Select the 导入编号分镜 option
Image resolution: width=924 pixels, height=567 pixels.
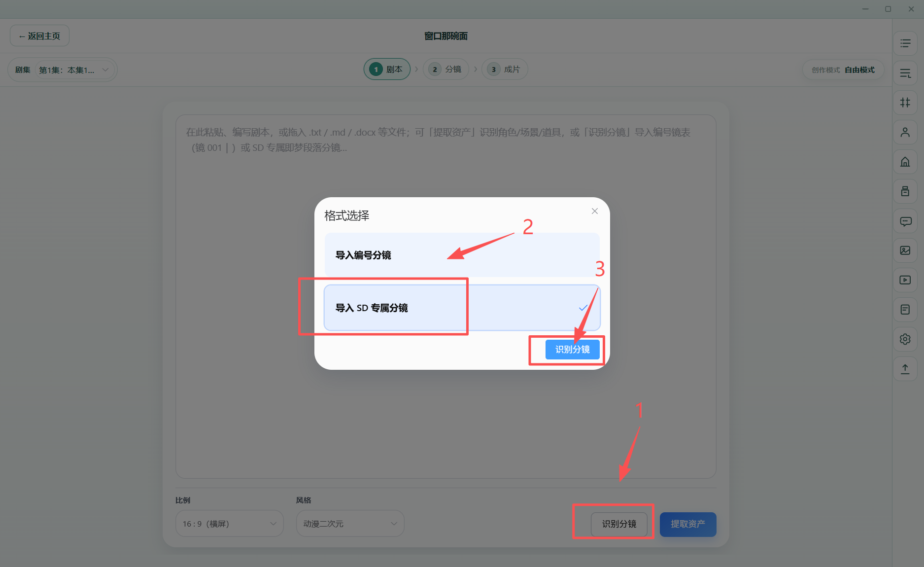pos(462,255)
